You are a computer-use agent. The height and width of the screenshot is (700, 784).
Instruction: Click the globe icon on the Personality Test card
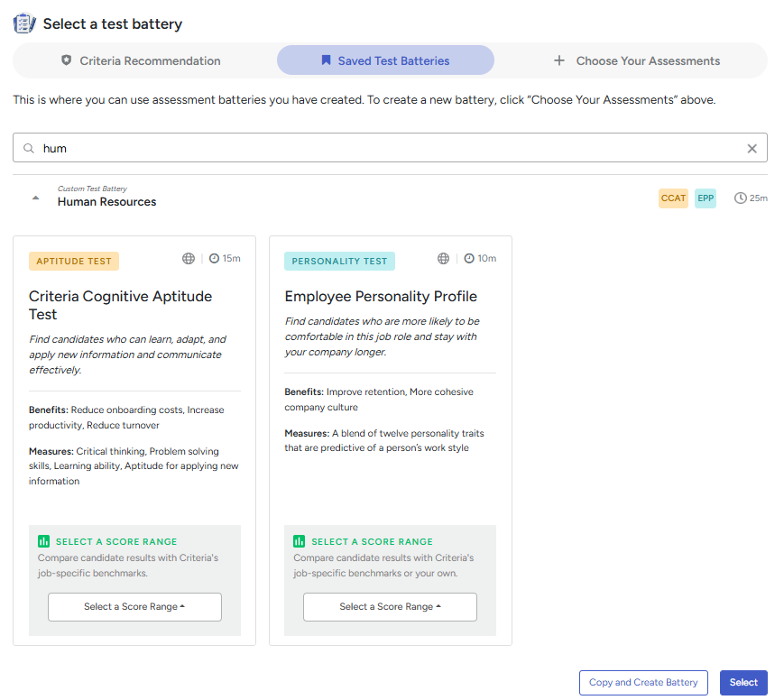pyautogui.click(x=444, y=259)
